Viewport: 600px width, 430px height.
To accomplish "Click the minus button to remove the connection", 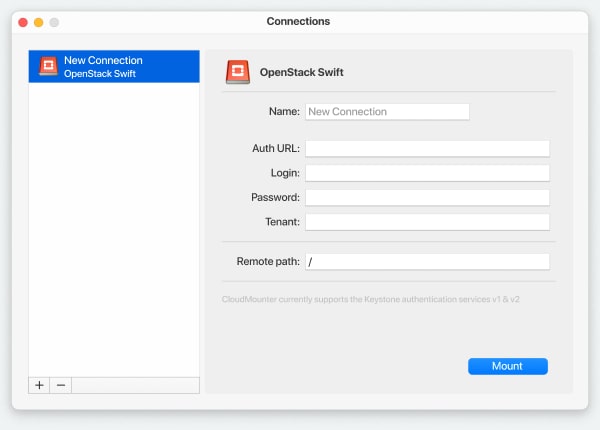I will coord(61,385).
